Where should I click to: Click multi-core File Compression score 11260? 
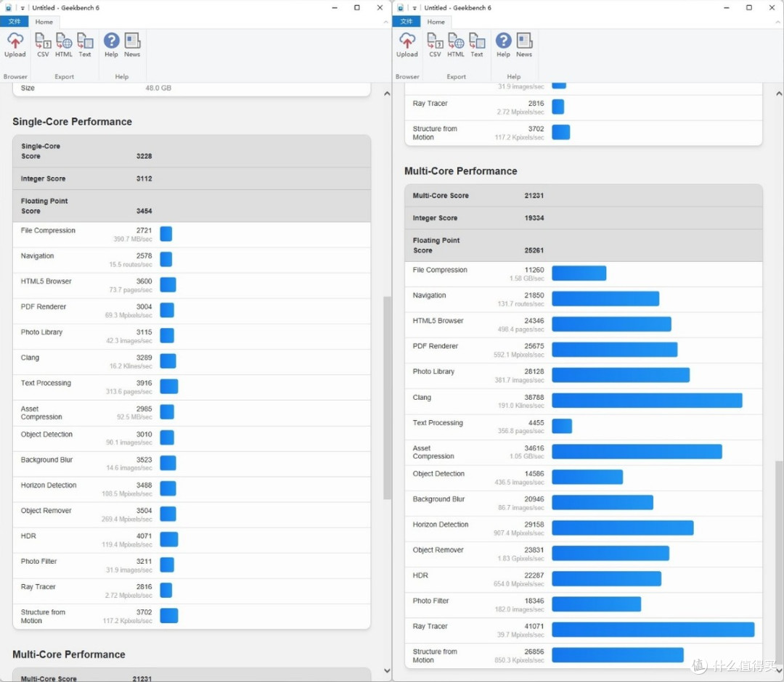click(534, 270)
